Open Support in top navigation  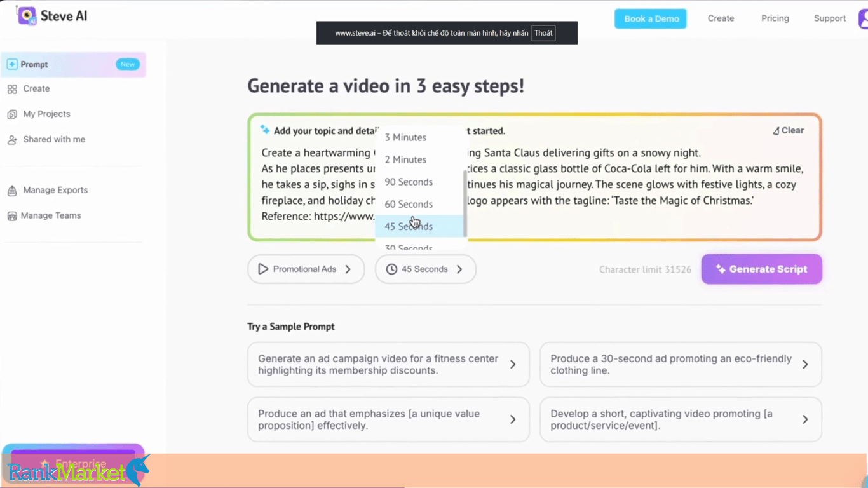point(830,18)
